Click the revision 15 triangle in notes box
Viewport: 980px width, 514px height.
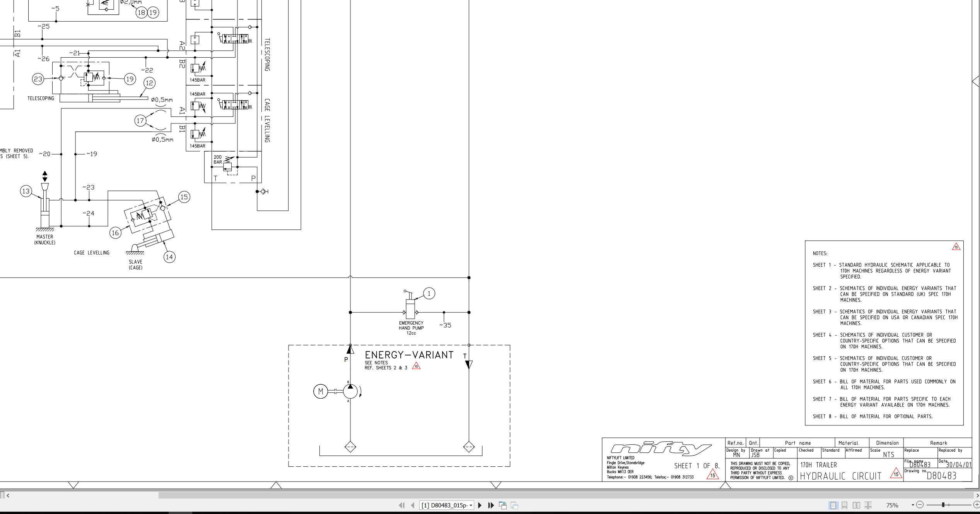956,247
